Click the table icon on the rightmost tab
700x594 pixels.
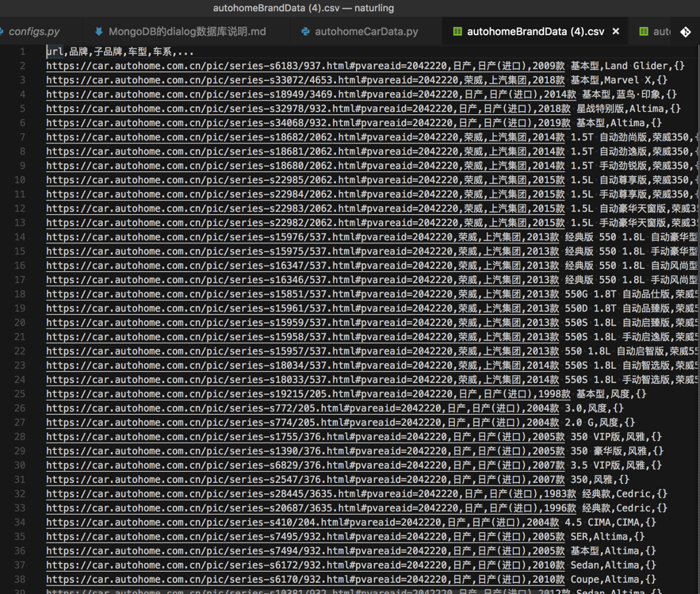[x=644, y=31]
